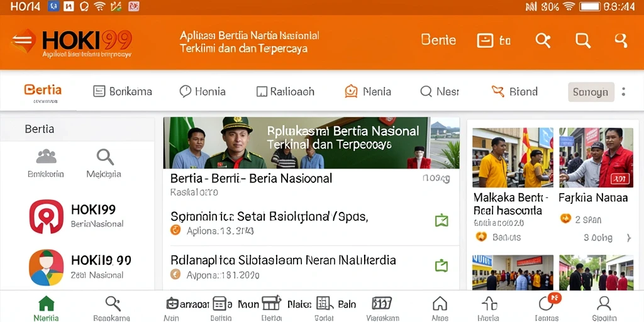
Task: Open the 'HOKI19.90' avatar app icon
Action: pos(46,267)
